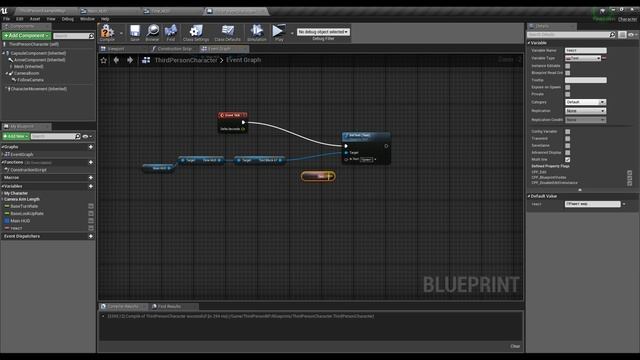Image resolution: width=640 pixels, height=360 pixels.
Task: Click the Variable Name input field
Action: [x=586, y=51]
